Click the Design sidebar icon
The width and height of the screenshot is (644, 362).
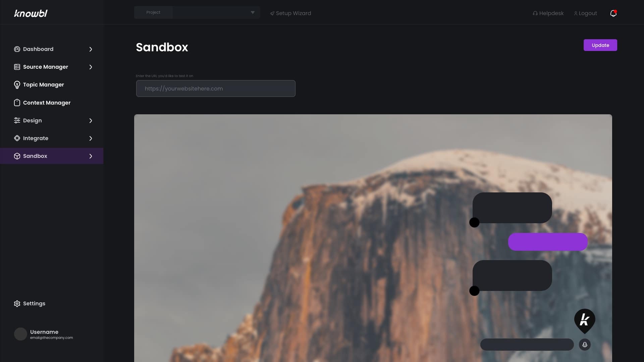pyautogui.click(x=17, y=120)
